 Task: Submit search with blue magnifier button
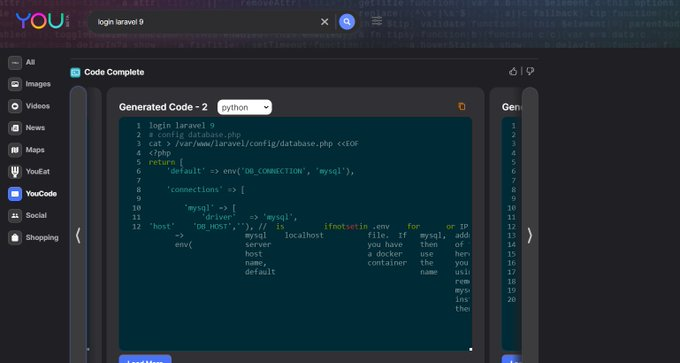(347, 22)
